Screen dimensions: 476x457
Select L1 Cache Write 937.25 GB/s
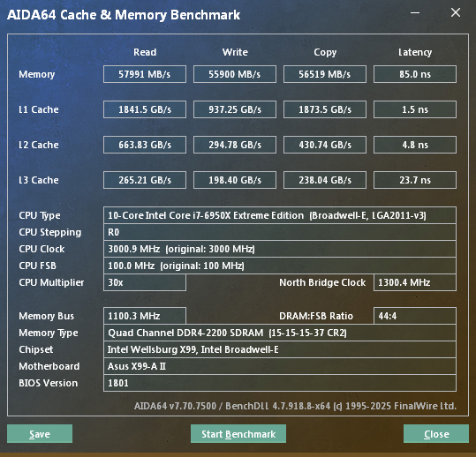coord(235,109)
